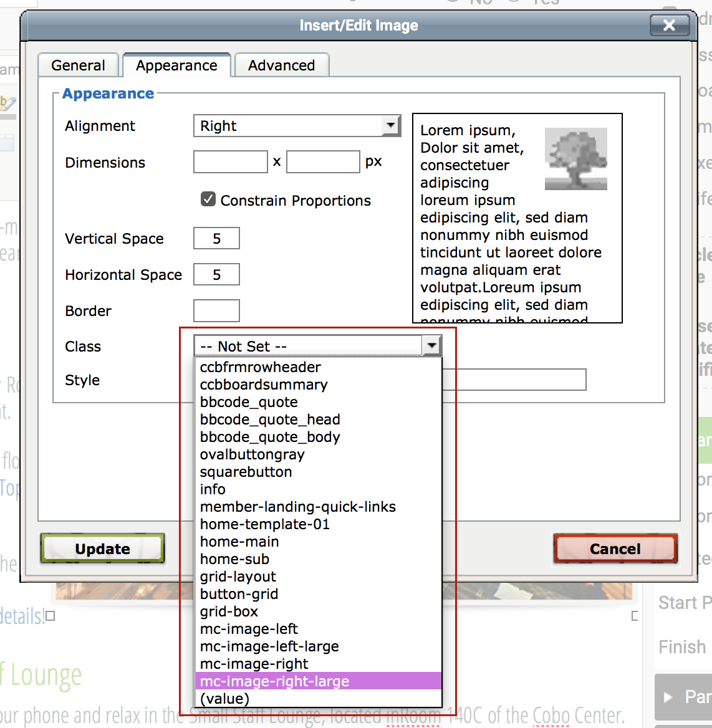Image resolution: width=712 pixels, height=728 pixels.
Task: Select the Appearance tab
Action: tap(176, 65)
